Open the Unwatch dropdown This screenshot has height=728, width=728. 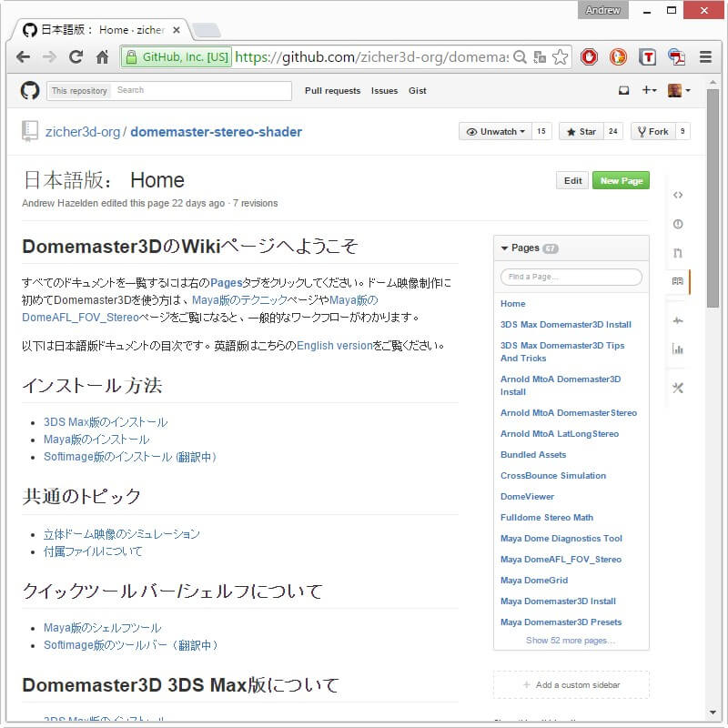[x=495, y=132]
